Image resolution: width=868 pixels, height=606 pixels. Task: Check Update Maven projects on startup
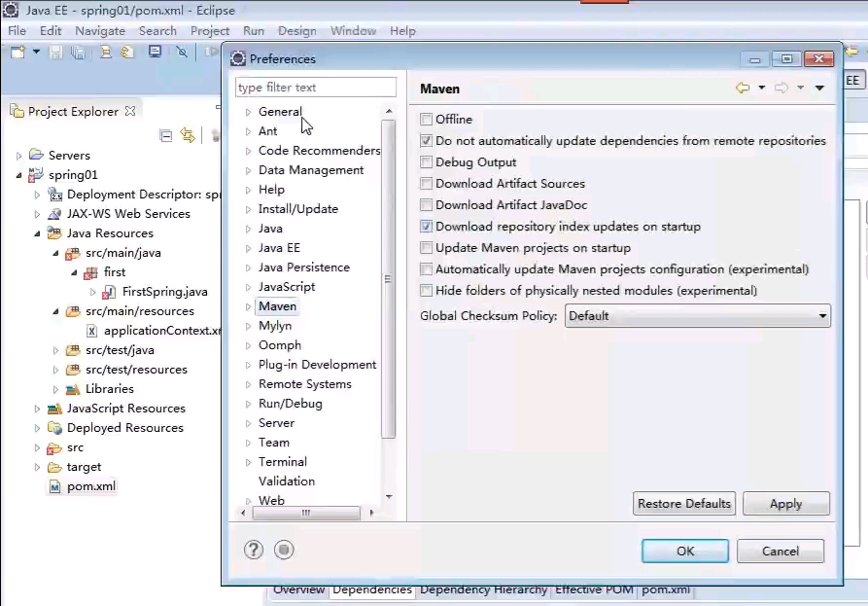point(426,248)
